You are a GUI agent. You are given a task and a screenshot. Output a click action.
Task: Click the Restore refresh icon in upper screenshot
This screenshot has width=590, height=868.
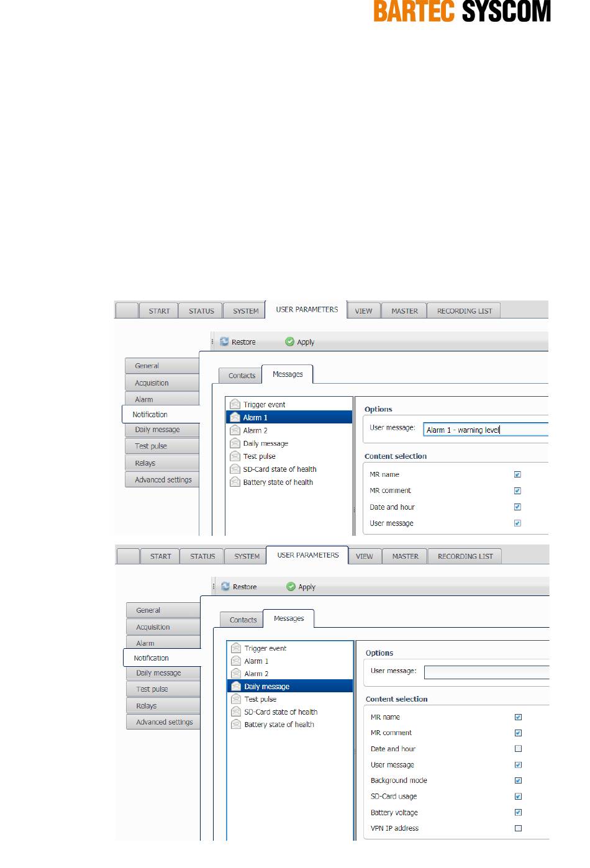[224, 342]
